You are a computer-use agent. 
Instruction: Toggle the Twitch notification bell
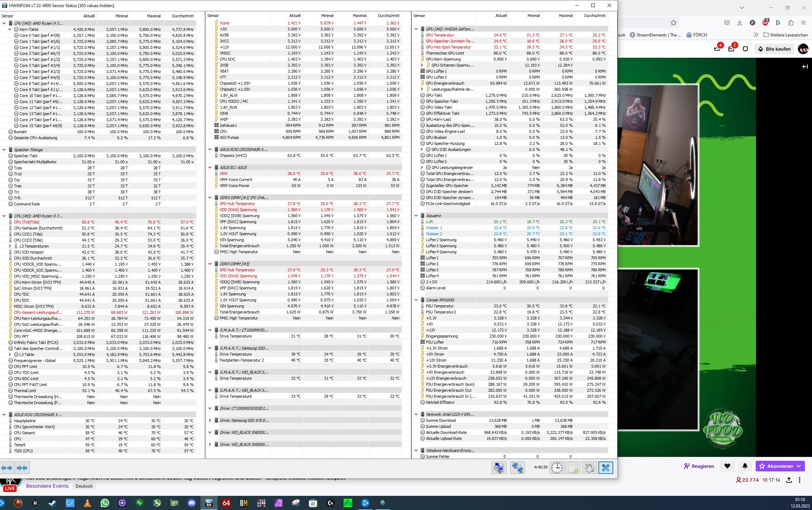745,466
